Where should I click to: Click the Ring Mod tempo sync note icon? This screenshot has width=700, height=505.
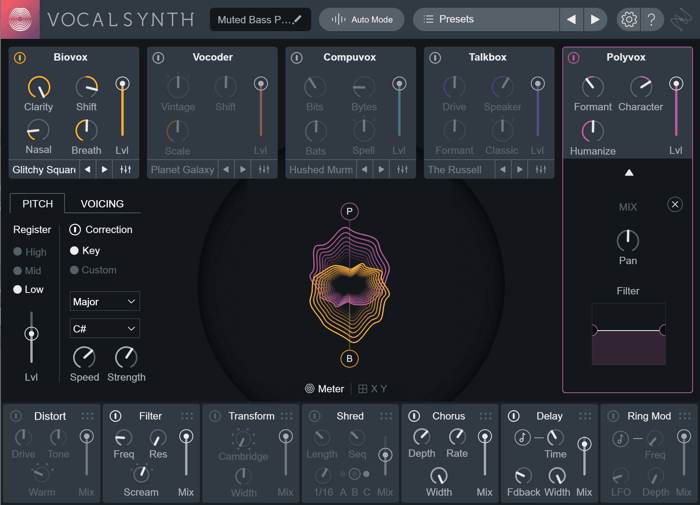[x=620, y=438]
